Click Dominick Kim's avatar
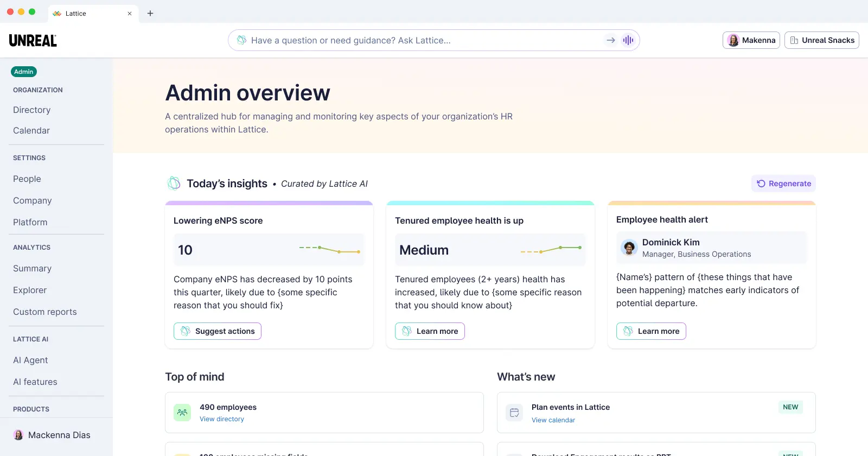The width and height of the screenshot is (868, 456). (629, 248)
